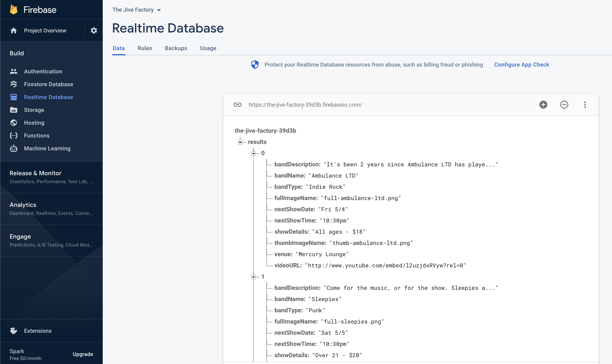Click the remove node minus icon
612x364 pixels.
[x=564, y=105]
